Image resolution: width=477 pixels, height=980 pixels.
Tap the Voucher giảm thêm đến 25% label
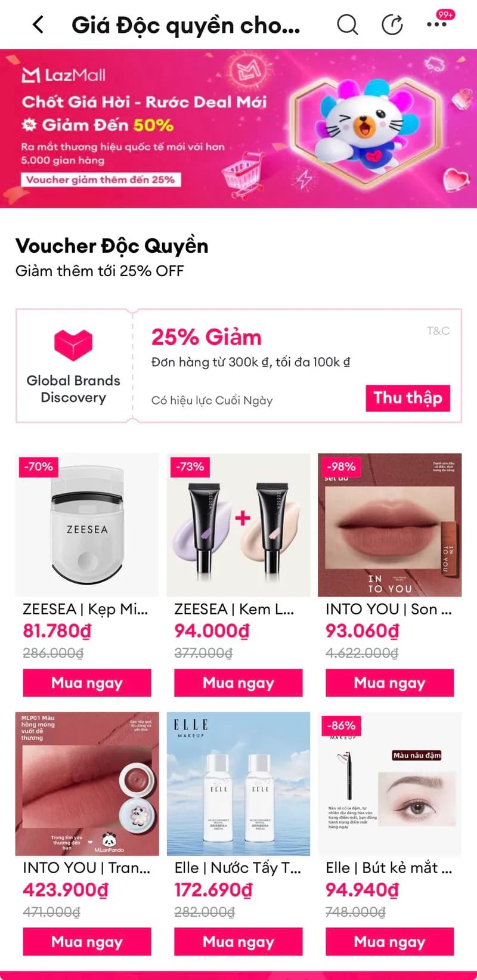click(100, 180)
